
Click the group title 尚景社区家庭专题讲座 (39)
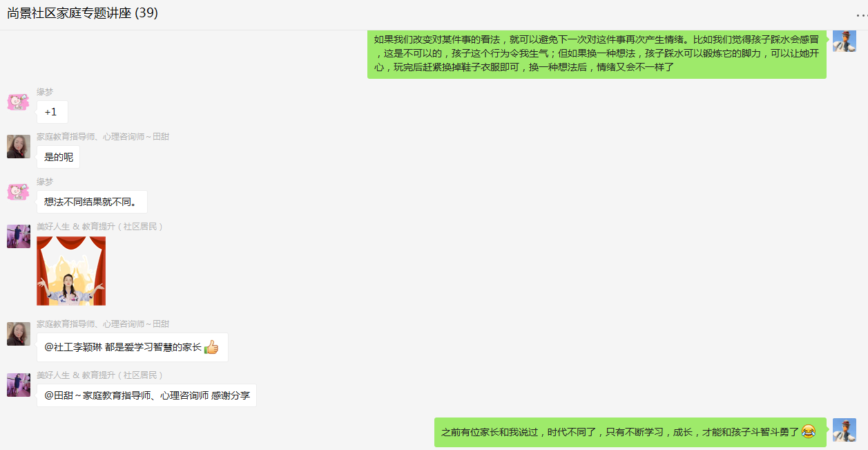[x=83, y=13]
